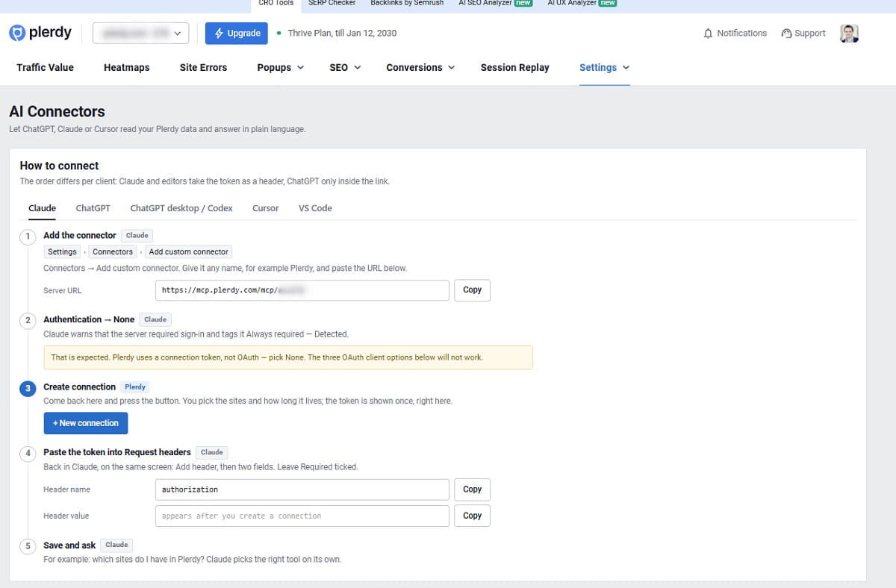The height and width of the screenshot is (588, 896).
Task: Open Heatmaps section
Action: [127, 67]
